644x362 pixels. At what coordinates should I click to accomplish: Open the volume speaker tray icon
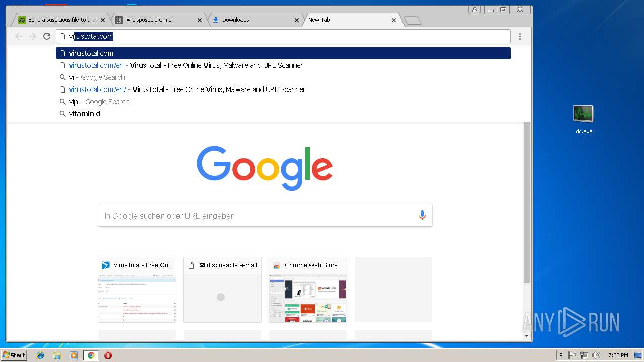click(x=596, y=355)
